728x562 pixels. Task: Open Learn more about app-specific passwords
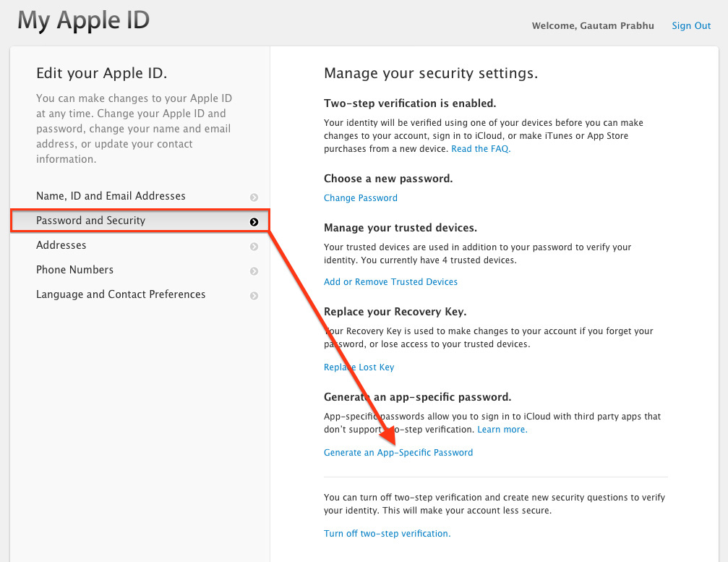[502, 430]
